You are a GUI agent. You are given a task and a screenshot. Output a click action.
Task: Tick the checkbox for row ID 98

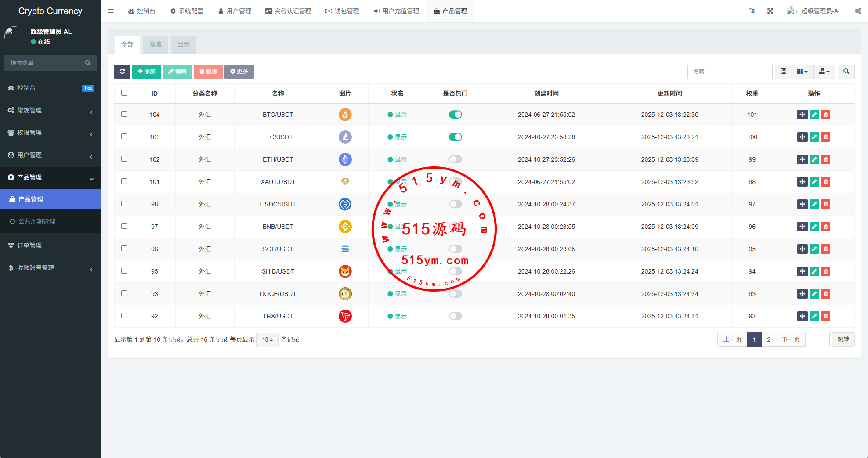124,204
